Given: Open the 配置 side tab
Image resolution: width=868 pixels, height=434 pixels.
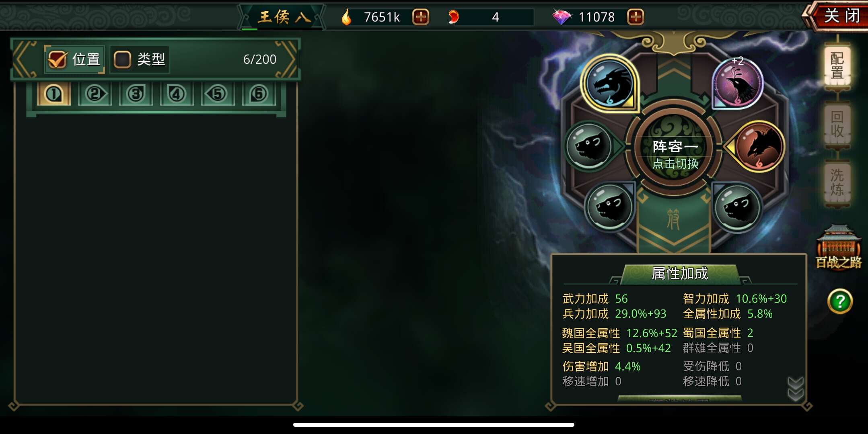Looking at the screenshot, I should coord(837,66).
